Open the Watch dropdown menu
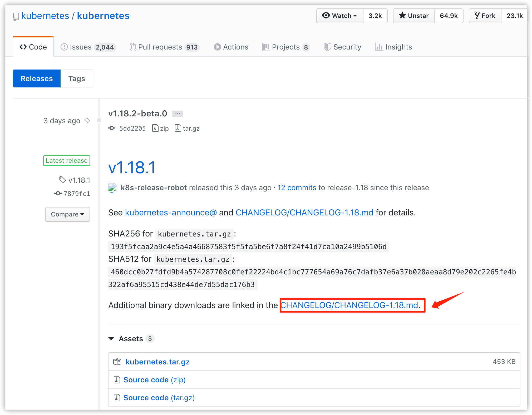 [339, 16]
